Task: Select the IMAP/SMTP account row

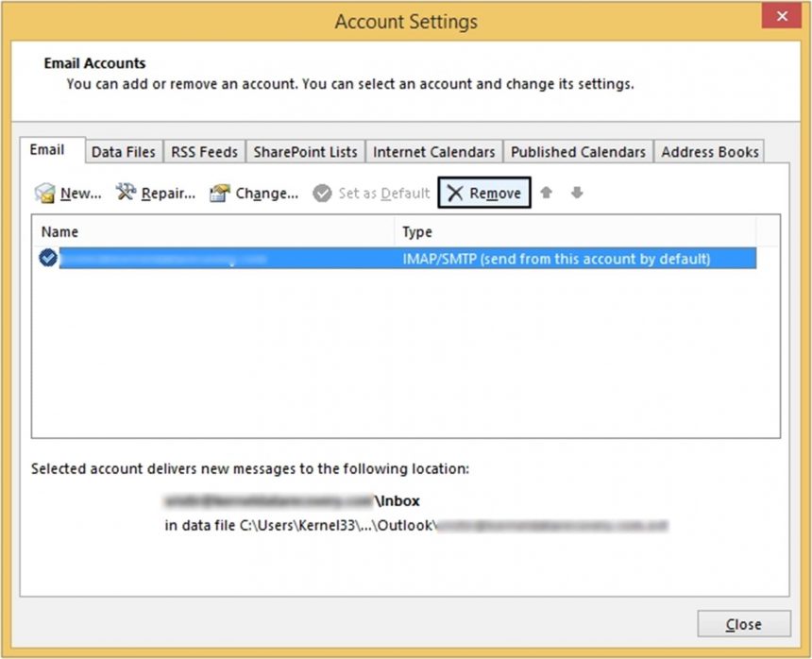Action: [x=378, y=257]
